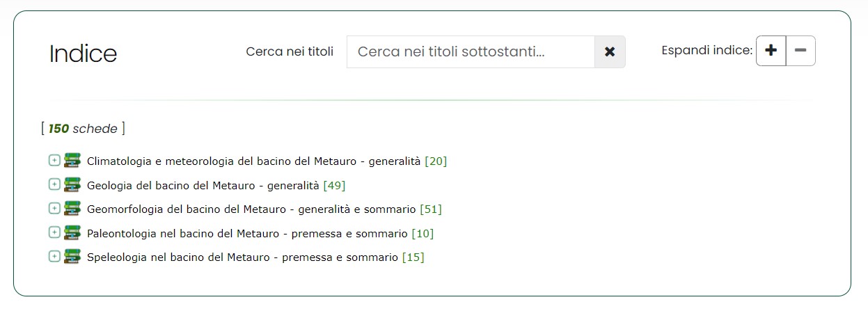Click the Geologia books icon
This screenshot has height=334, width=868.
(72, 184)
